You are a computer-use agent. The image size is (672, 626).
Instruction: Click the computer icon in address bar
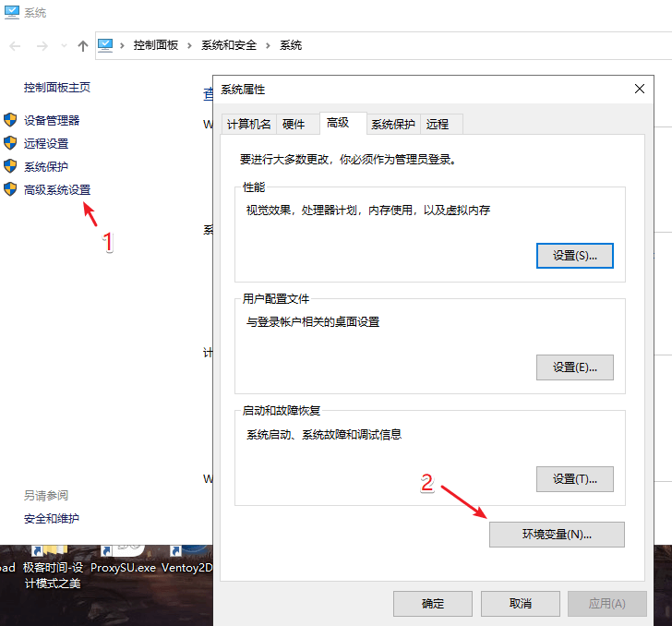tap(105, 44)
